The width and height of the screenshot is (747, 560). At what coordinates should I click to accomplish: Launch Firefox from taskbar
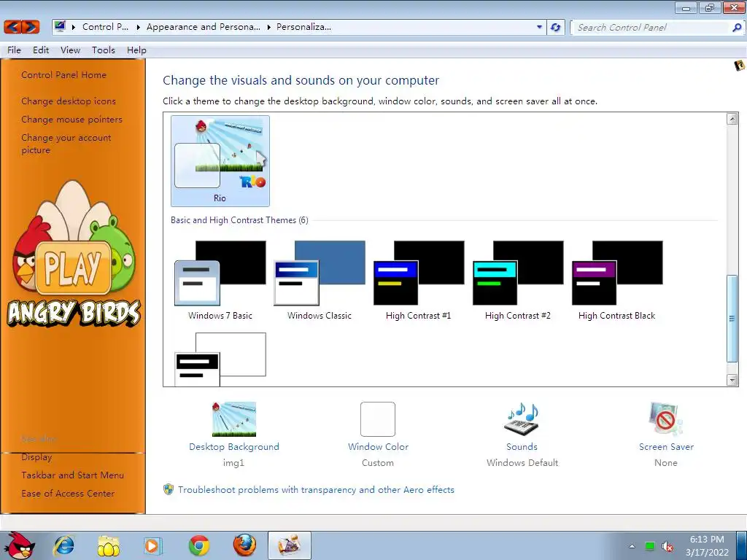(244, 545)
